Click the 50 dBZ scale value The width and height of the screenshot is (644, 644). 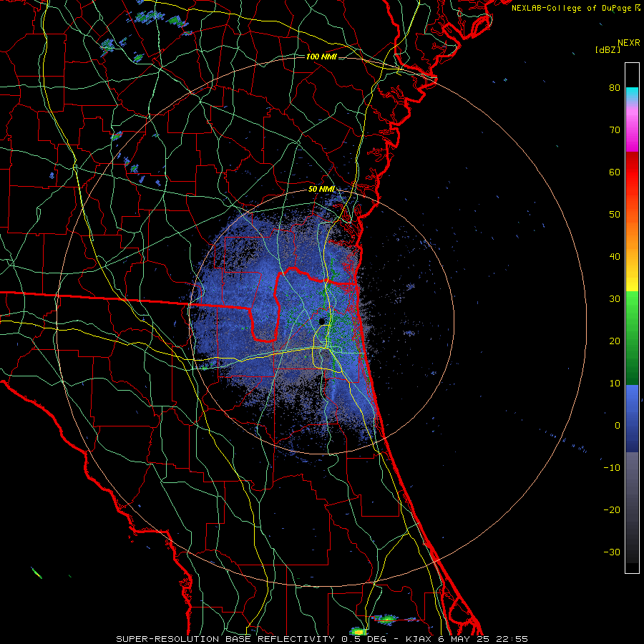pos(615,215)
